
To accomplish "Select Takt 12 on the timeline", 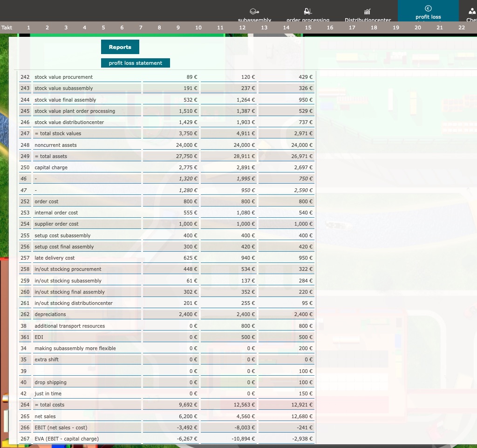I will pos(242,28).
